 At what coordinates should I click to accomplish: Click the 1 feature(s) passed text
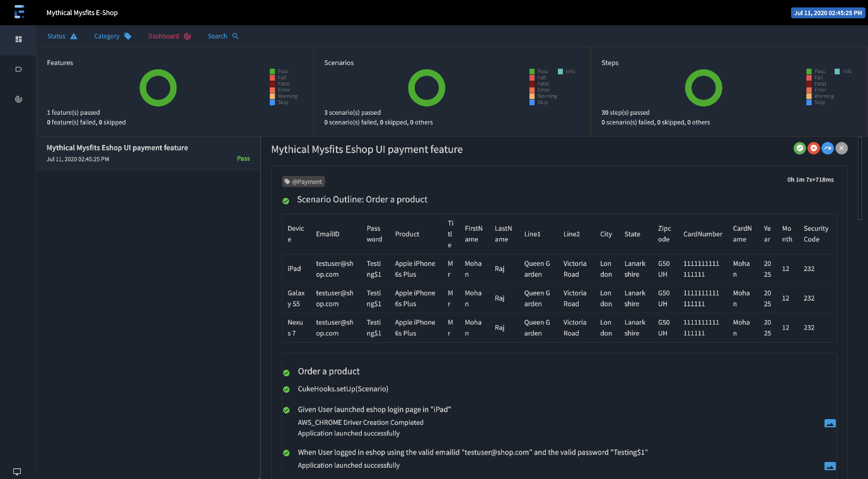click(73, 113)
